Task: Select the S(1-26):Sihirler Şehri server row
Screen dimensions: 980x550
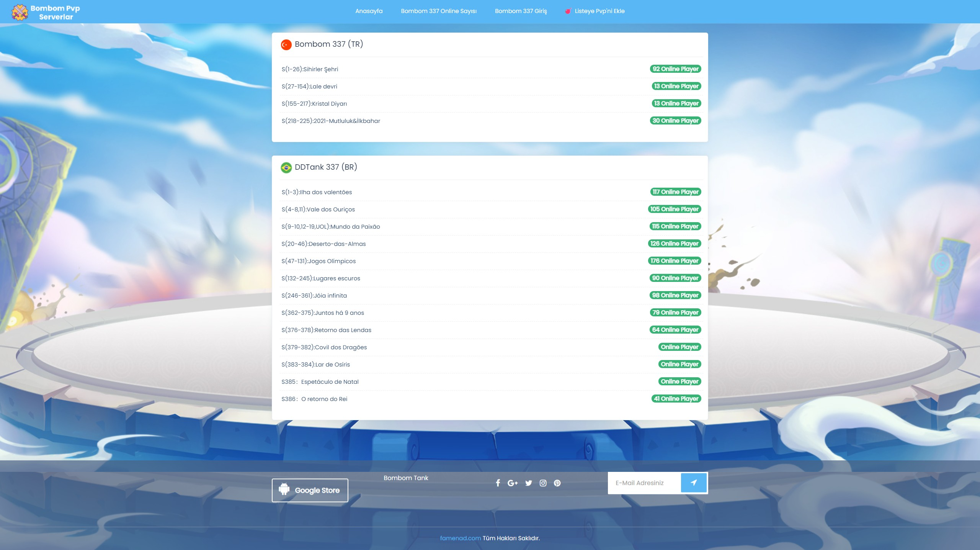Action: pos(310,69)
